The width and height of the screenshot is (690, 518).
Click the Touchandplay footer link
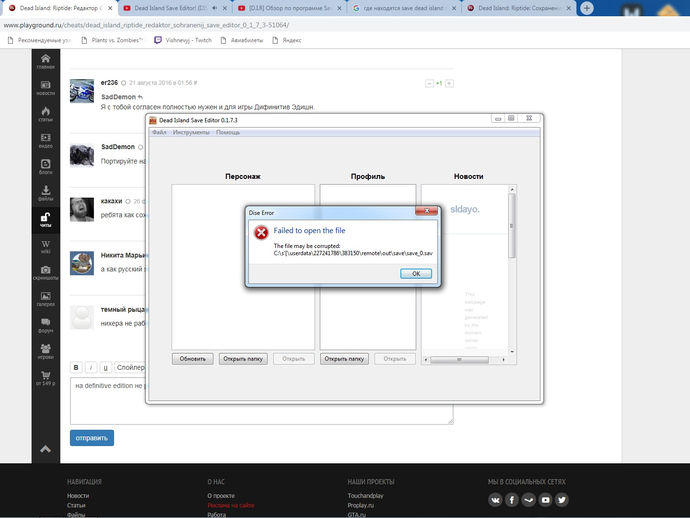365,496
